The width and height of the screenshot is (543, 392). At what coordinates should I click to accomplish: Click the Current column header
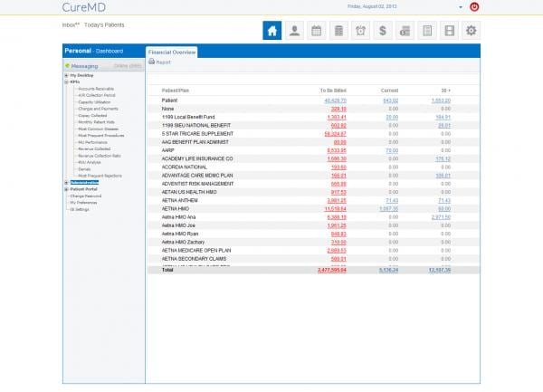pos(389,91)
